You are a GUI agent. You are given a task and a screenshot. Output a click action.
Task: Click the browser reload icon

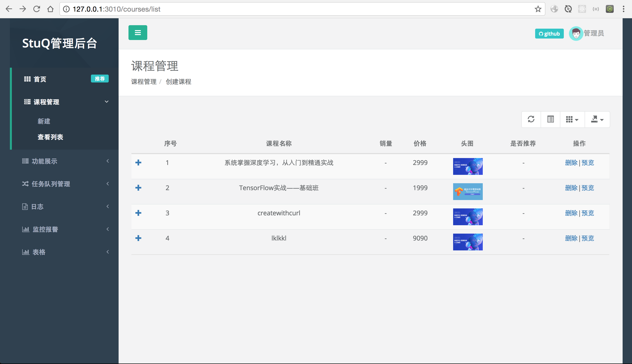pyautogui.click(x=37, y=9)
